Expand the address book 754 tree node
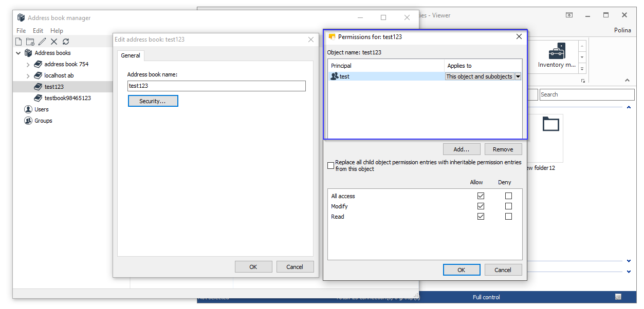 coord(28,64)
